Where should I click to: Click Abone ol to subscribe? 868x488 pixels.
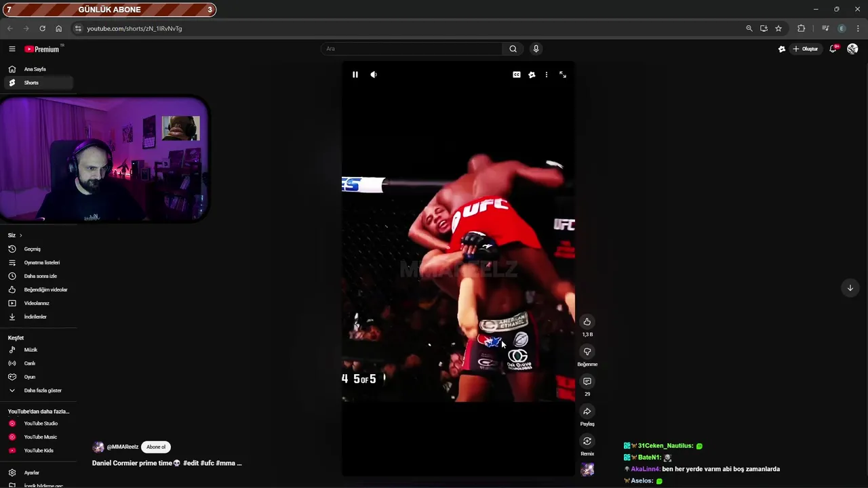click(156, 447)
